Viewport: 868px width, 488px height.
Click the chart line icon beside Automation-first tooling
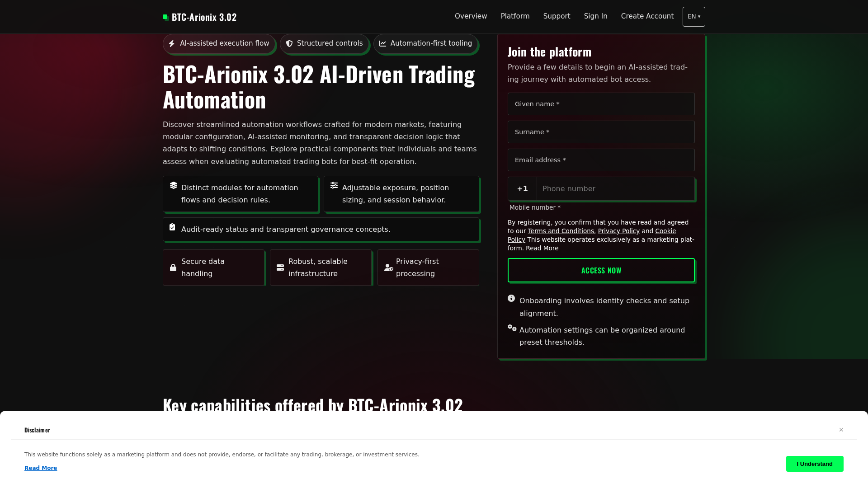383,43
